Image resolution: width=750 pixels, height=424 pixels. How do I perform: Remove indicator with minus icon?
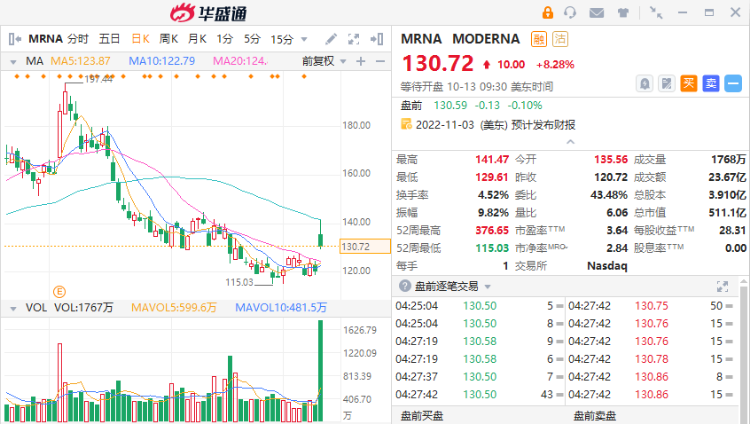380,61
